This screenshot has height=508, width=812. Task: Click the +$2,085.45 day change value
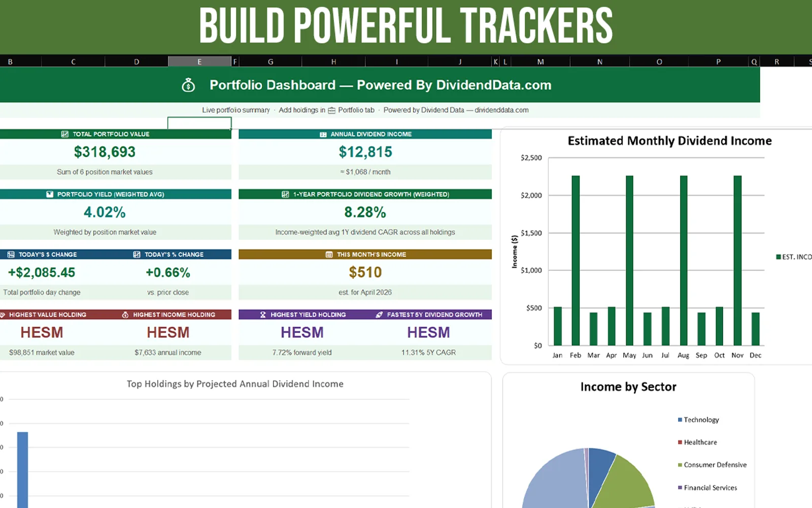[x=42, y=273]
